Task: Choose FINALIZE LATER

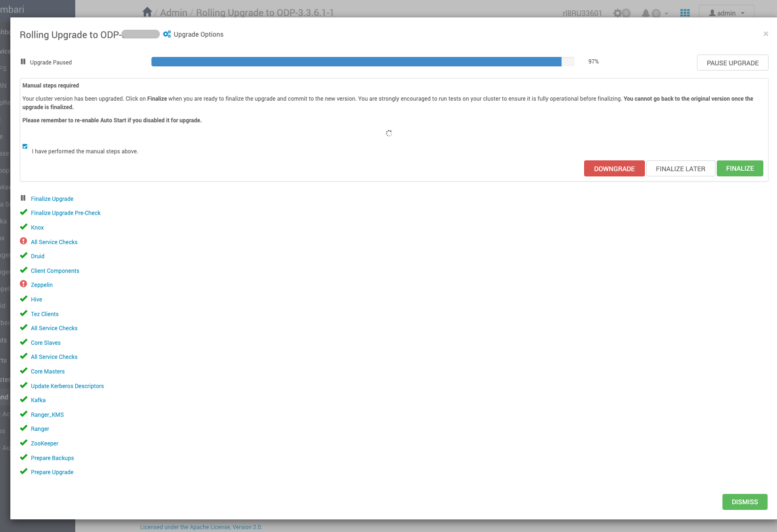Action: [681, 168]
